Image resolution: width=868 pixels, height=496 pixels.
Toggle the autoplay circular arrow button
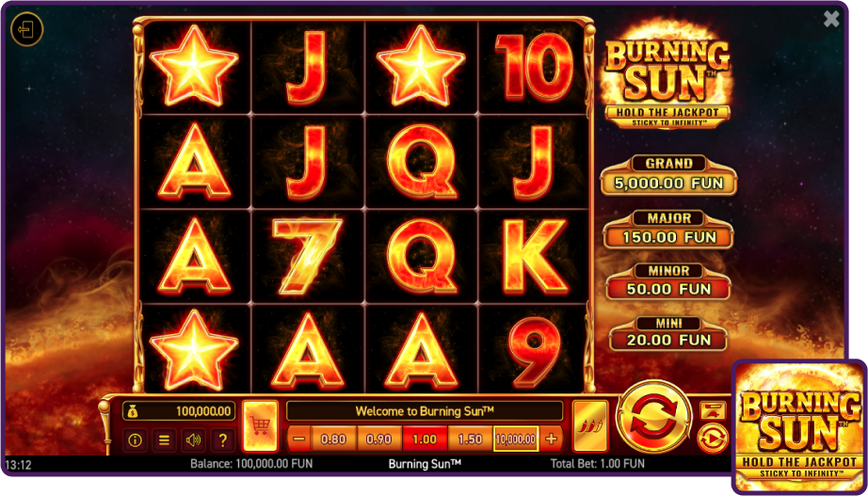pos(713,438)
